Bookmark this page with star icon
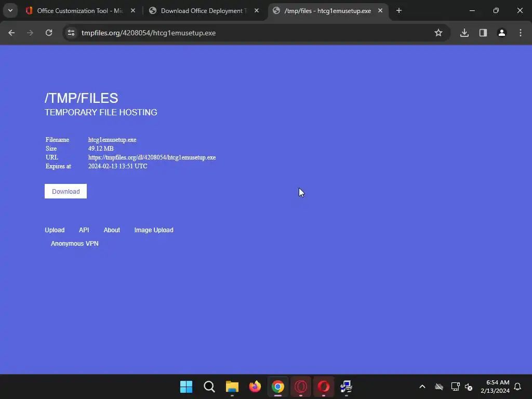 [x=438, y=33]
